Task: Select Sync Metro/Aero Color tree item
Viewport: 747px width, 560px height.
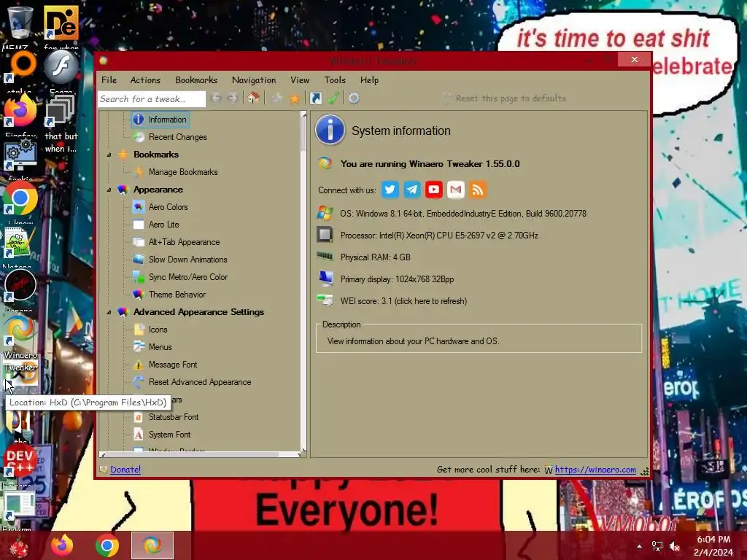Action: [x=188, y=277]
